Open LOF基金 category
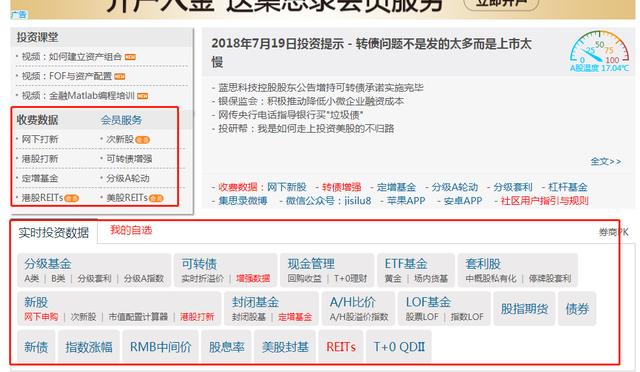The image size is (640, 372). 428,302
